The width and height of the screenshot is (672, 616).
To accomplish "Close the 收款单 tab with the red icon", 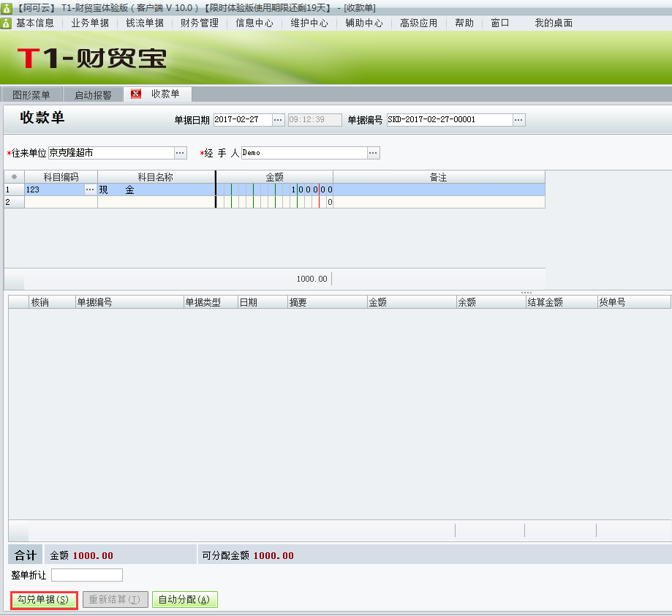I will [135, 94].
